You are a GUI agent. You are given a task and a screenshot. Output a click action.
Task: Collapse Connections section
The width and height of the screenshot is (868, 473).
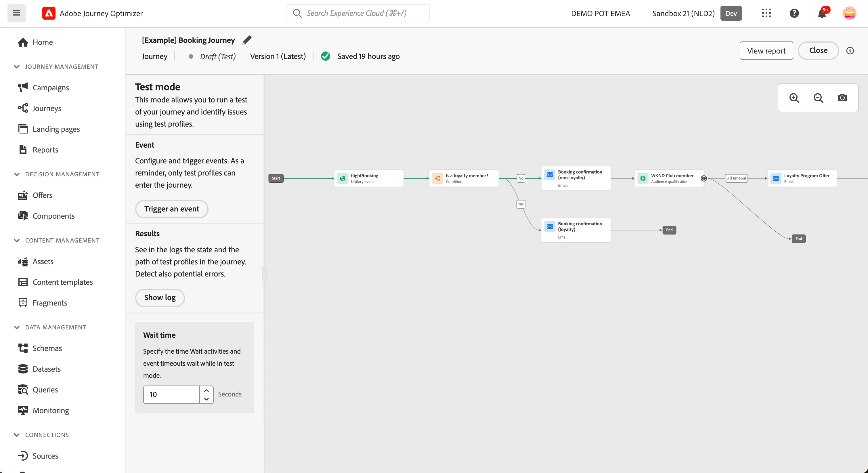(x=16, y=435)
